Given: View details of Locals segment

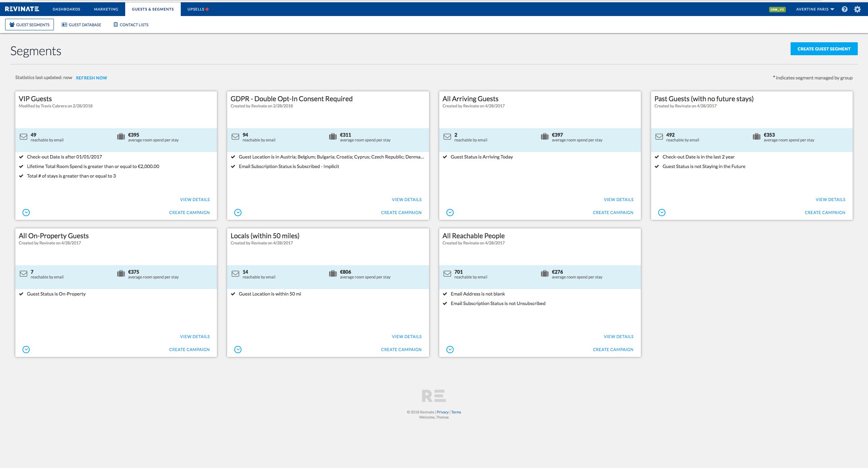Looking at the screenshot, I should pos(407,336).
